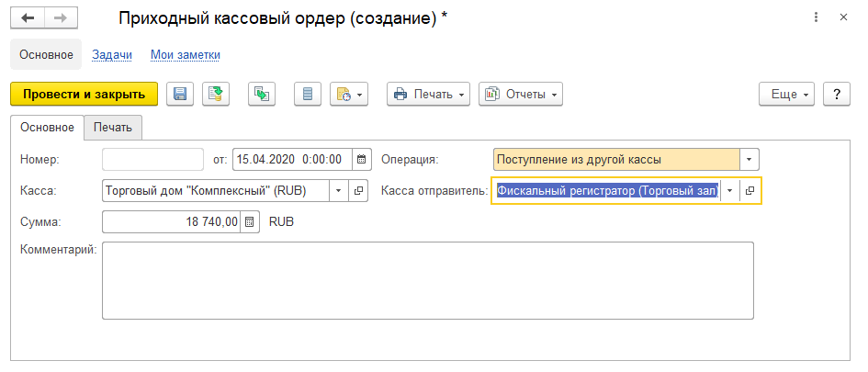
Task: Click the save (floppy disk) icon
Action: 179,94
